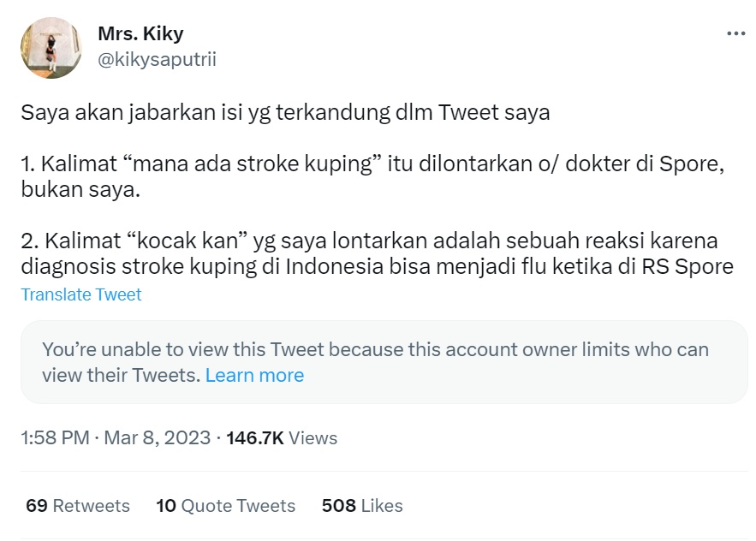View accounts in the 508 Likes list
This screenshot has width=756, height=541.
point(361,506)
